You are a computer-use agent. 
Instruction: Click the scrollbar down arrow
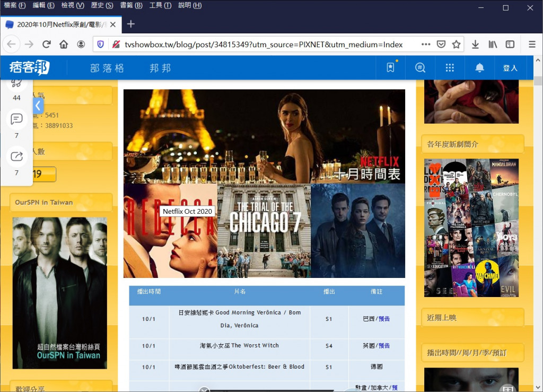tap(538, 387)
